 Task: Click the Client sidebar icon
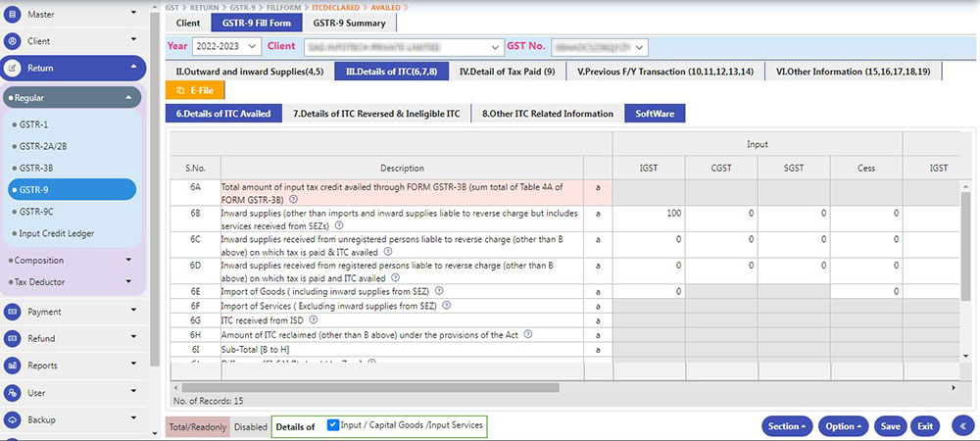tap(13, 41)
